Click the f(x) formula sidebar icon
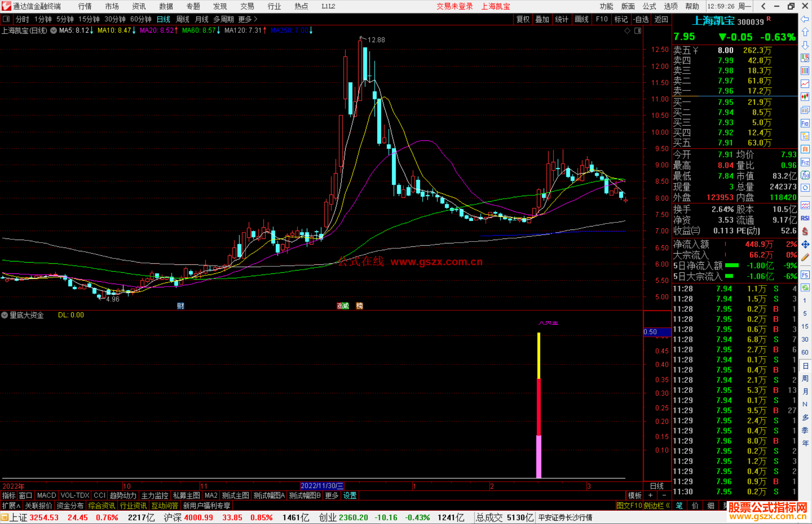The width and height of the screenshot is (812, 524). click(805, 175)
